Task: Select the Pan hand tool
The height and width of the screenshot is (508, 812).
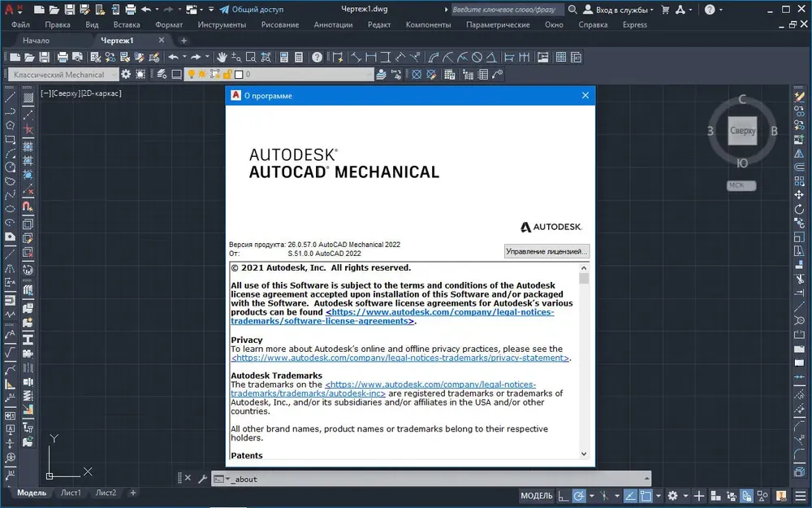Action: tap(222, 57)
